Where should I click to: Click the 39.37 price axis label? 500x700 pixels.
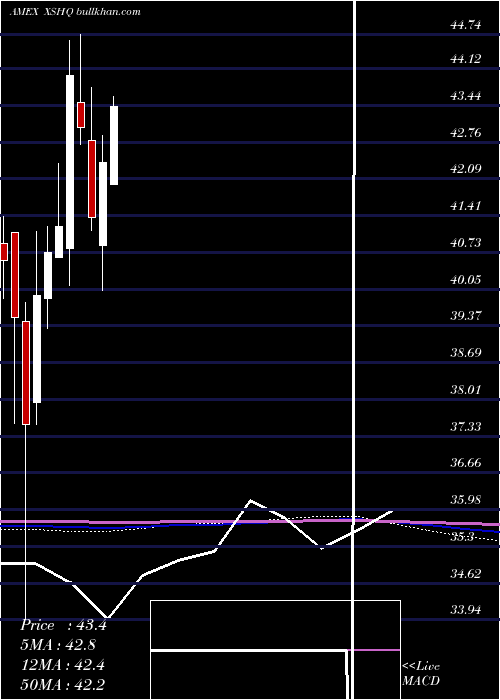(466, 316)
